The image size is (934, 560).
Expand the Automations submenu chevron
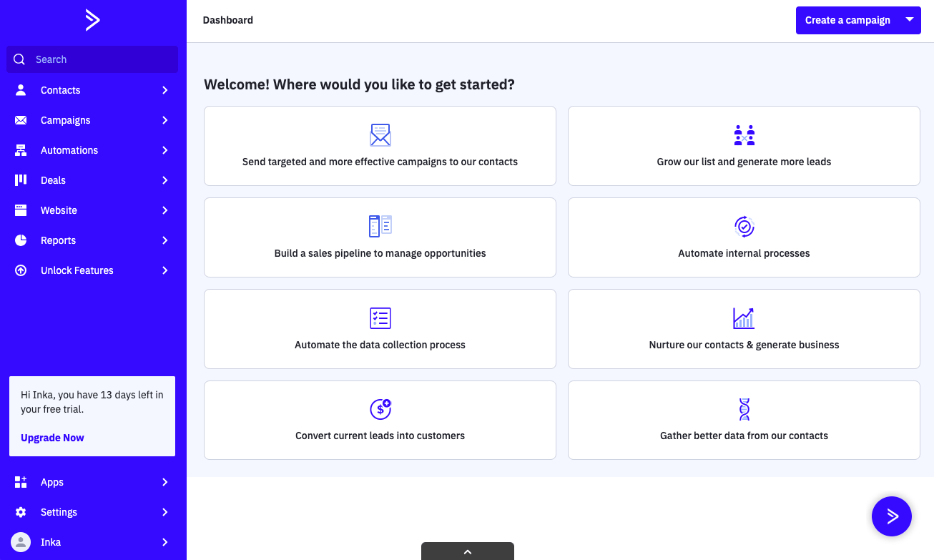(165, 150)
